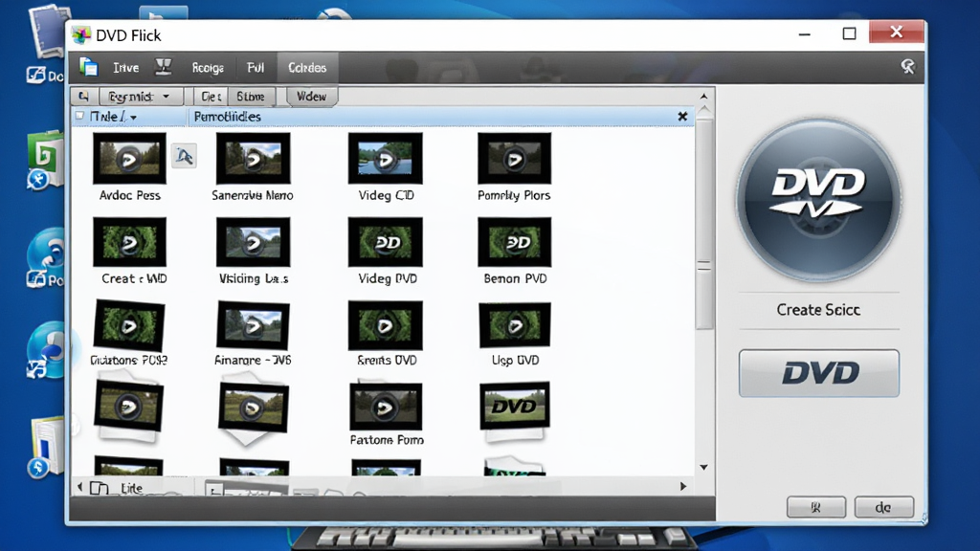
Task: Open the Ful menu
Action: pyautogui.click(x=255, y=68)
